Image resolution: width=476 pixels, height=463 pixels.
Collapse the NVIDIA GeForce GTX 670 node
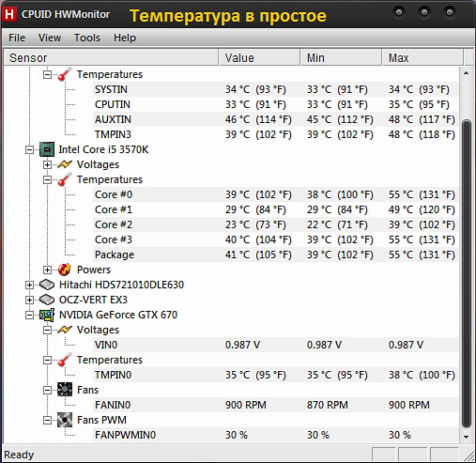click(x=29, y=315)
